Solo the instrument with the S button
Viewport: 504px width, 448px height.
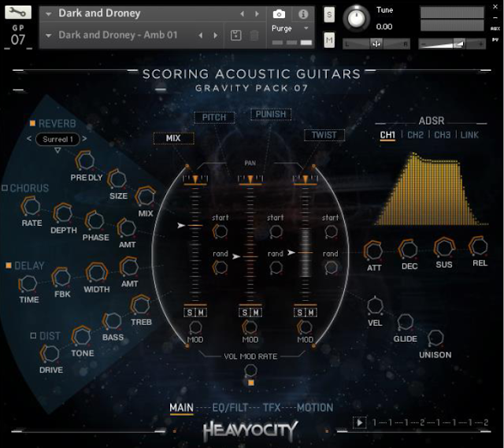tap(329, 14)
